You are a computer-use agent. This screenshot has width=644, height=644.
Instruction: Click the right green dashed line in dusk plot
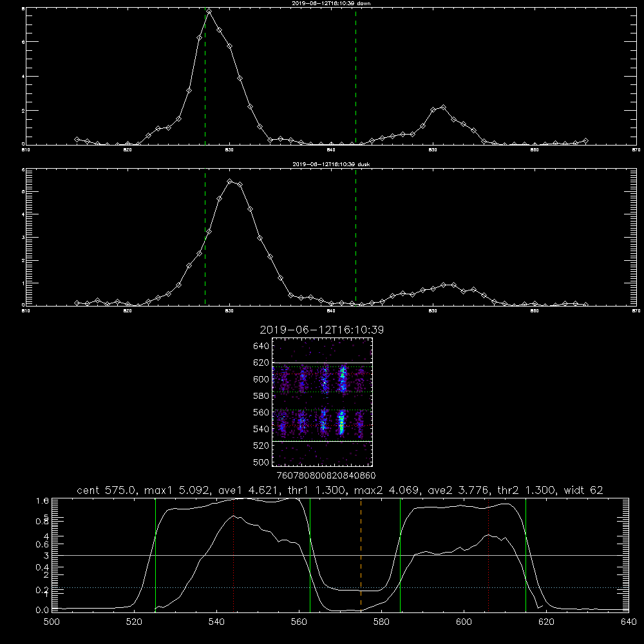click(355, 237)
